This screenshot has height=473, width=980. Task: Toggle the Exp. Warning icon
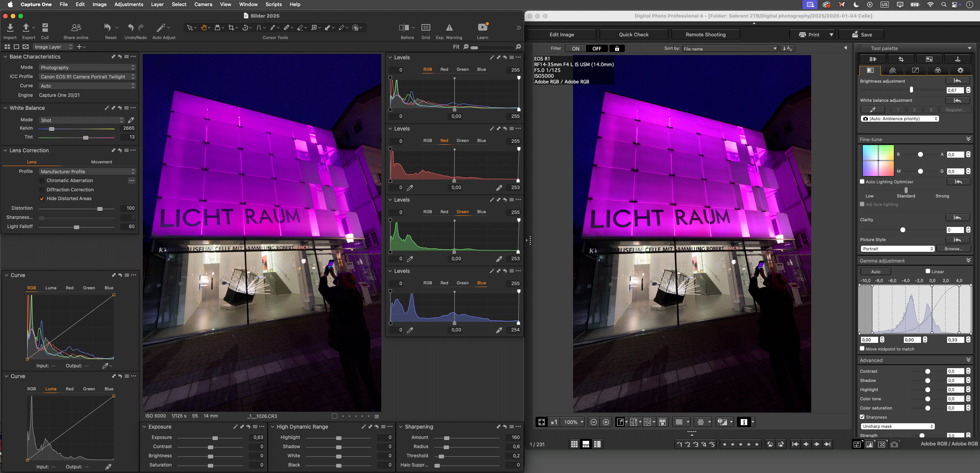(x=449, y=28)
